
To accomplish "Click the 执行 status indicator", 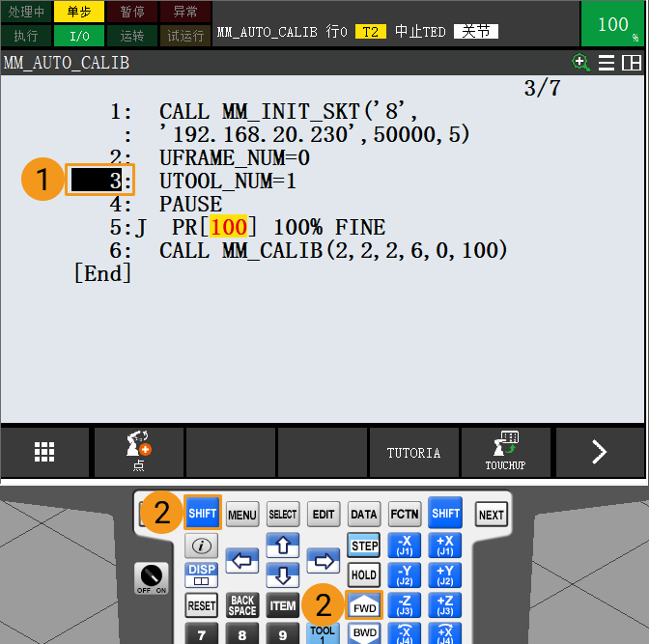I will (x=26, y=36).
